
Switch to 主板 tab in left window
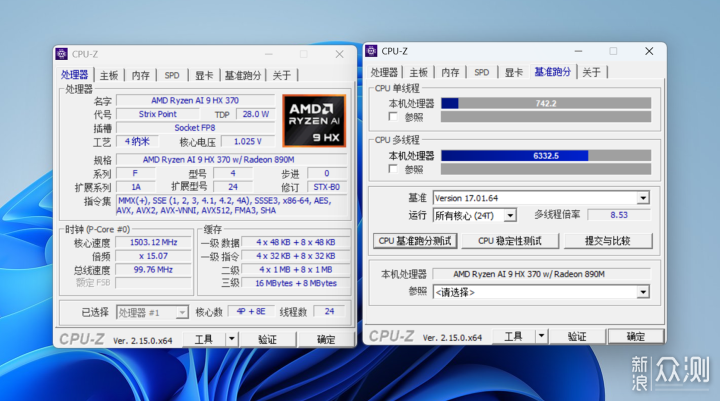(109, 75)
